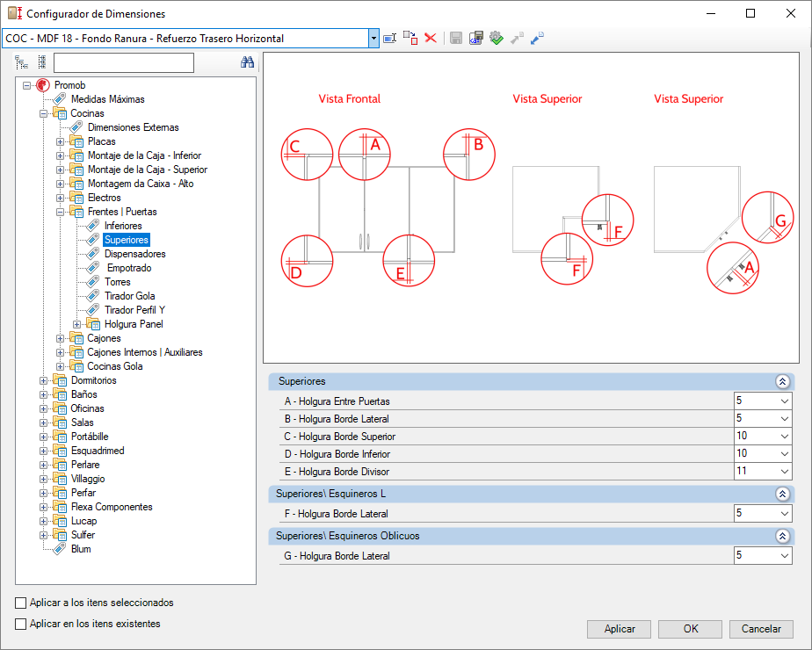Click the rename configuration icon
Screen dimensions: 812x650
tap(389, 39)
